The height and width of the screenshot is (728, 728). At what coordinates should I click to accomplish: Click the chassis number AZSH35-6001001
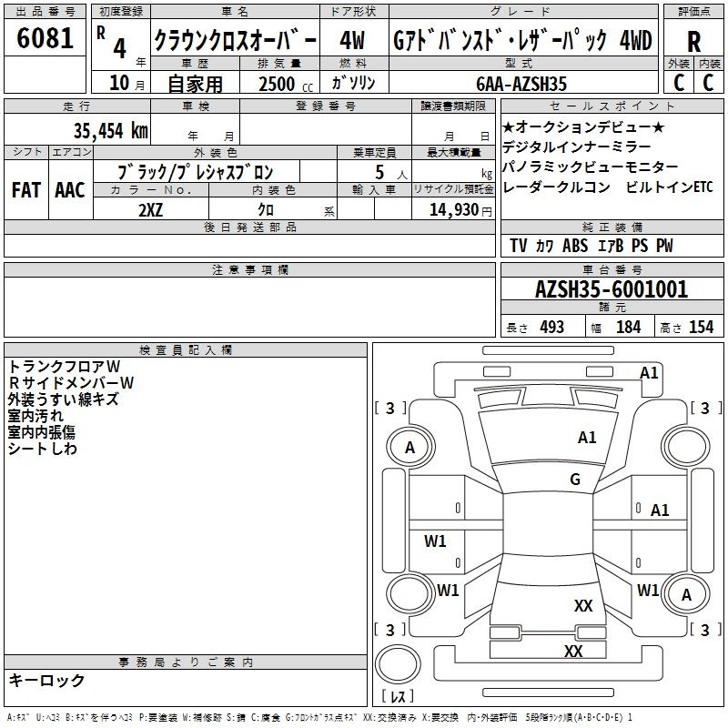pos(612,290)
